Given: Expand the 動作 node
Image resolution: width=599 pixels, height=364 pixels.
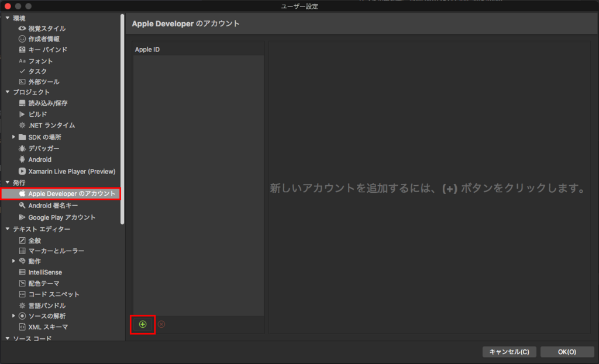Looking at the screenshot, I should click(14, 261).
